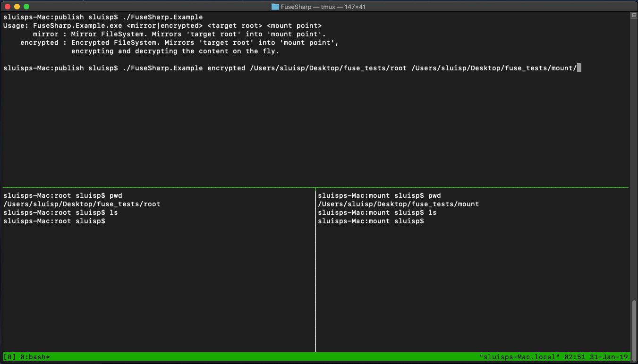Click the cursor at the end of the mount/ command
The width and height of the screenshot is (638, 364).
click(579, 68)
